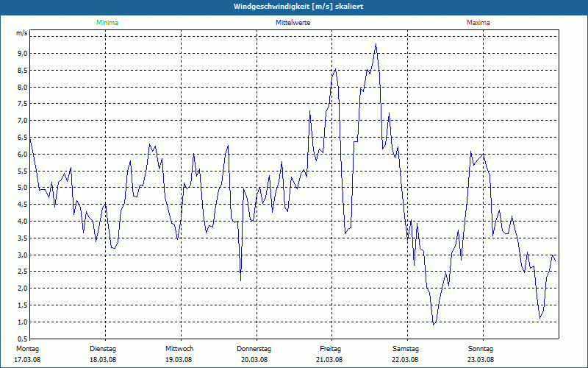Click the 8,5 y-axis value
588x368 pixels.
(x=23, y=70)
